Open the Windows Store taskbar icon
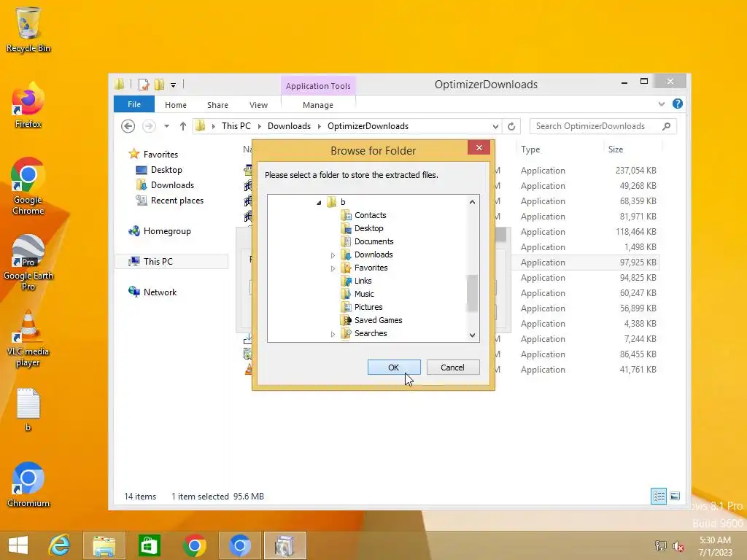Image resolution: width=747 pixels, height=560 pixels. click(149, 545)
